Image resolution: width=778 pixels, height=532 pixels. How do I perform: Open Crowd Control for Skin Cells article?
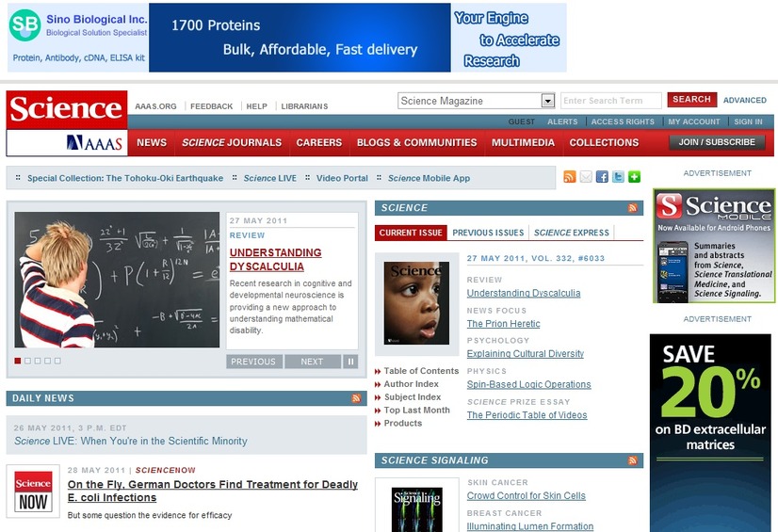tap(526, 496)
